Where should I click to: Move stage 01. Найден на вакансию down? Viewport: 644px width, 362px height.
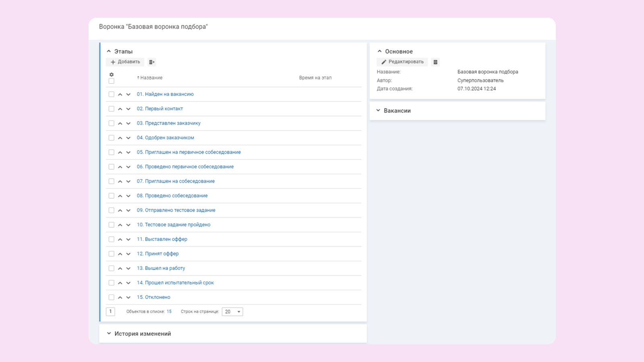[x=128, y=95]
